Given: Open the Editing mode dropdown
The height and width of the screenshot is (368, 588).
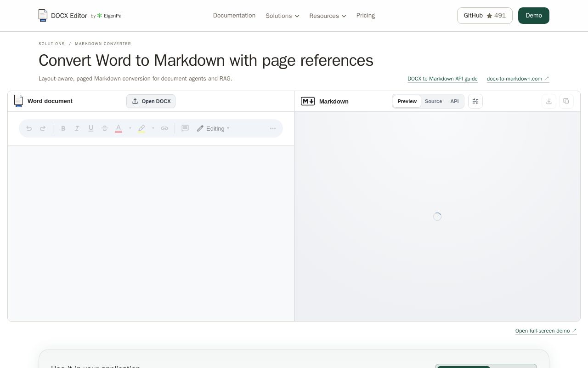Looking at the screenshot, I should (x=213, y=128).
